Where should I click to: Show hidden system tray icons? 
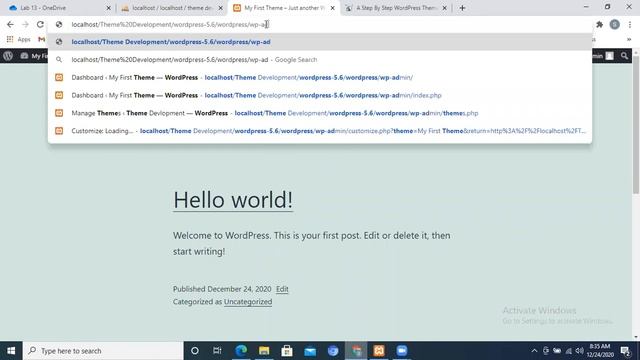(x=534, y=351)
